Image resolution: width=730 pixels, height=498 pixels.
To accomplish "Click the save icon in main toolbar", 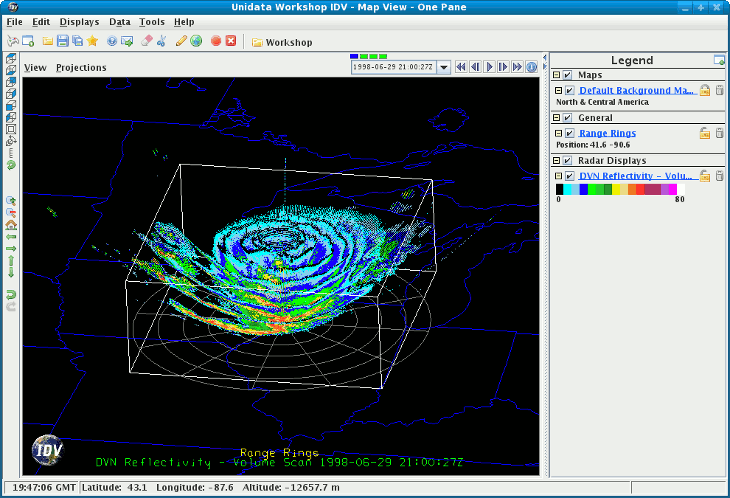I will (x=62, y=41).
